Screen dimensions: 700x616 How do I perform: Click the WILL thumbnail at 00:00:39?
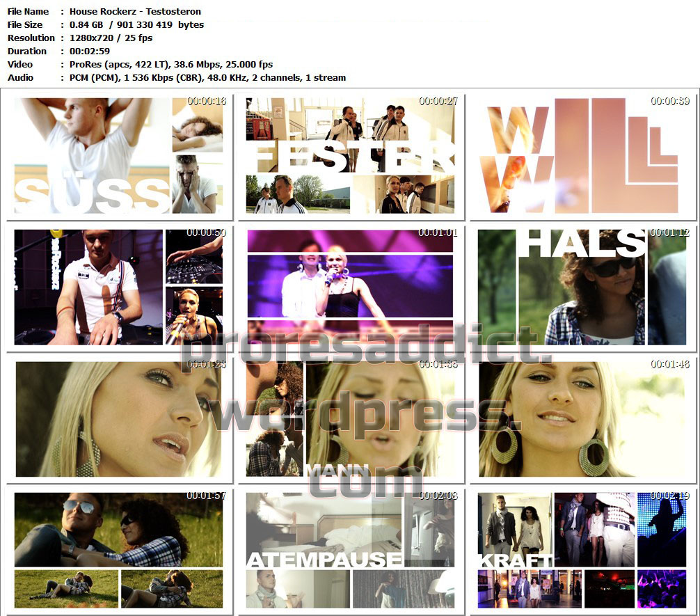point(583,155)
